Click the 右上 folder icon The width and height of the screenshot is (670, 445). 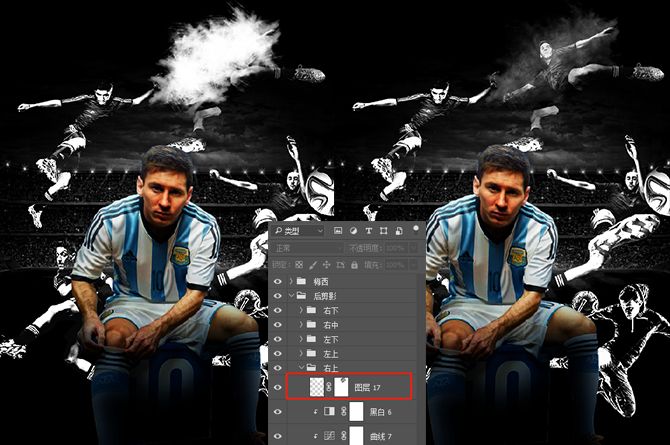click(311, 367)
